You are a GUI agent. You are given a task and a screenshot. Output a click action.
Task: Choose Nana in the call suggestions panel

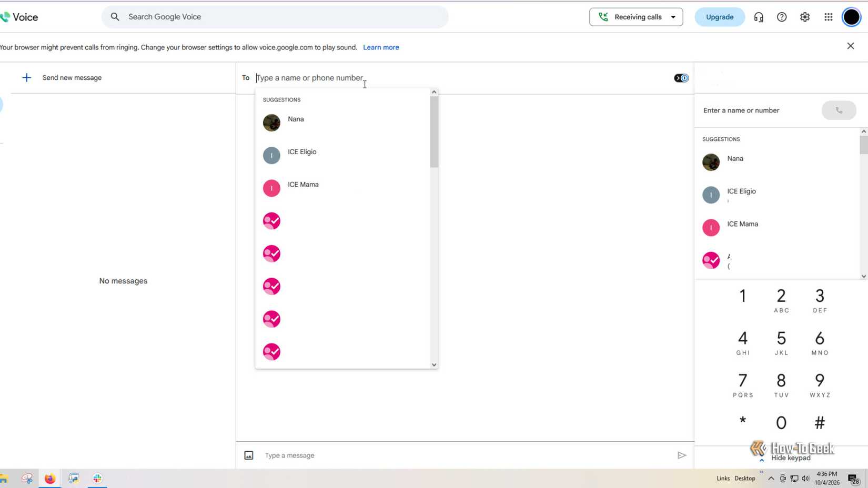778,162
